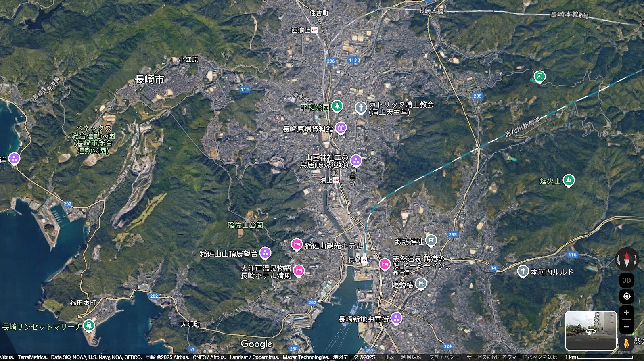Click the route 206 road shield
The width and height of the screenshot is (644, 361).
tap(331, 61)
